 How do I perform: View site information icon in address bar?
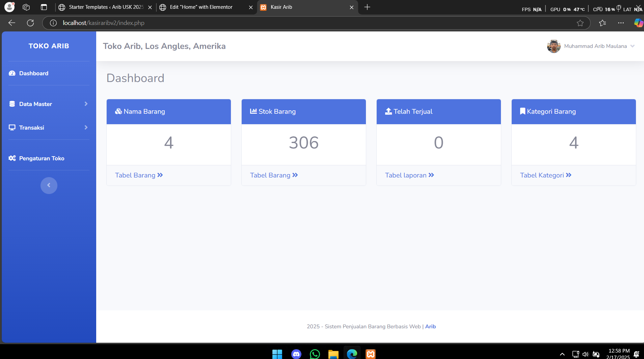(53, 23)
